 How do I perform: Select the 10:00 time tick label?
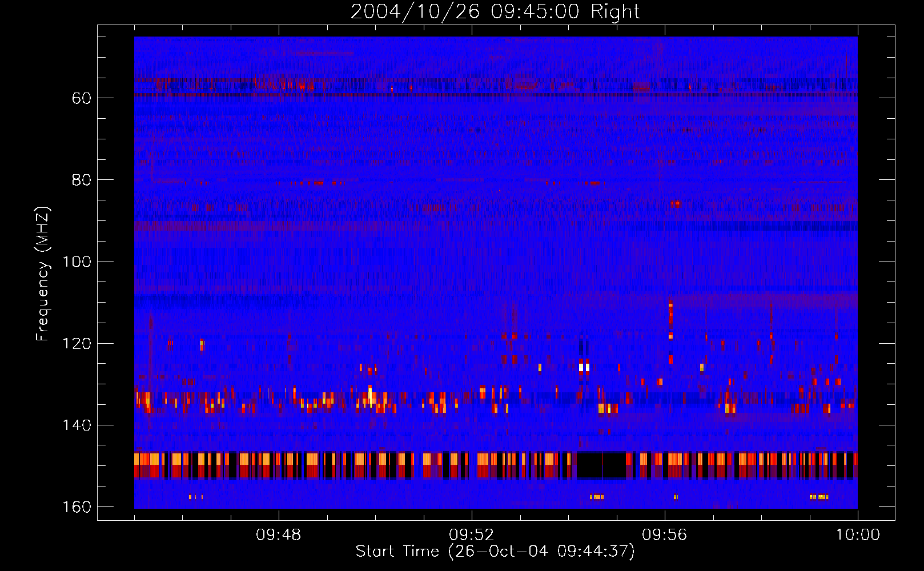858,535
